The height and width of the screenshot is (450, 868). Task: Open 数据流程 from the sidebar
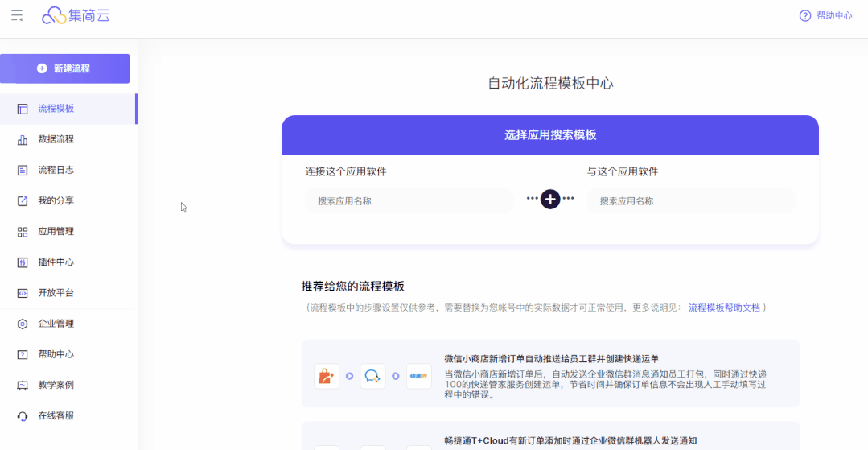[x=68, y=139]
